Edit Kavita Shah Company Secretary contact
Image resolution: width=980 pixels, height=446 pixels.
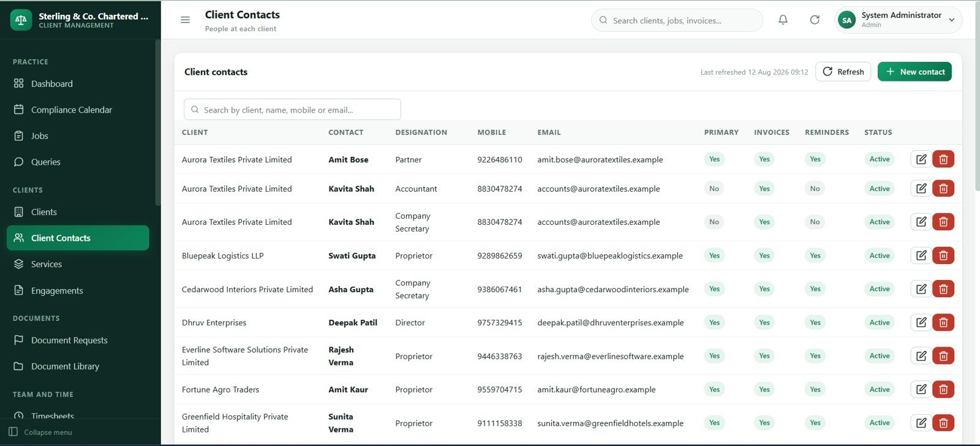[921, 222]
